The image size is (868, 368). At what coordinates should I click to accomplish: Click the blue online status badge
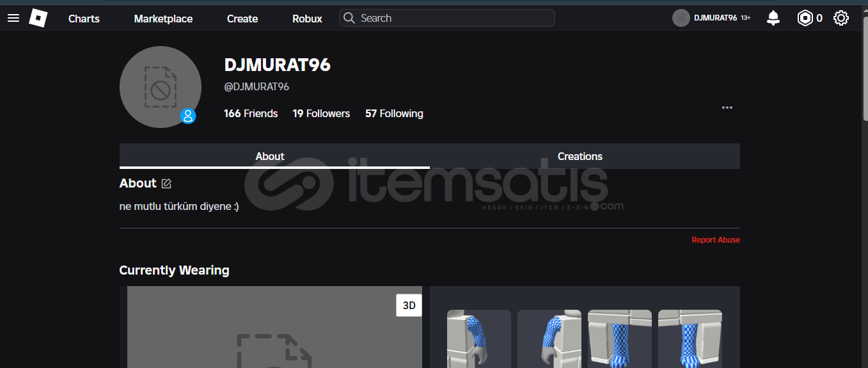188,116
